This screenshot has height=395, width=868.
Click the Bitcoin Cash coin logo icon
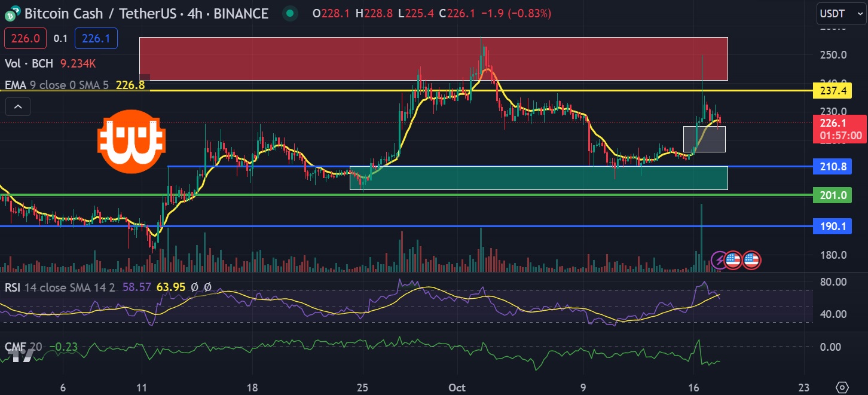[x=12, y=13]
